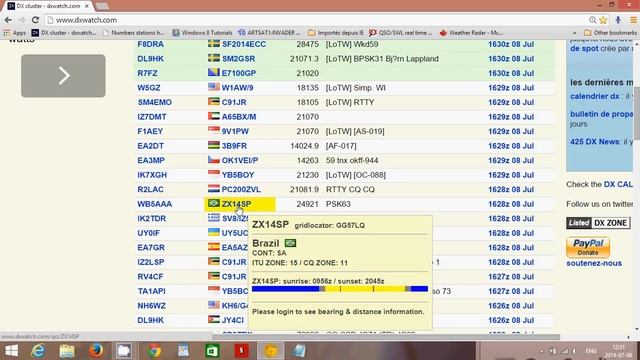Click the calendrier dx link
This screenshot has width=640, height=360.
point(595,96)
